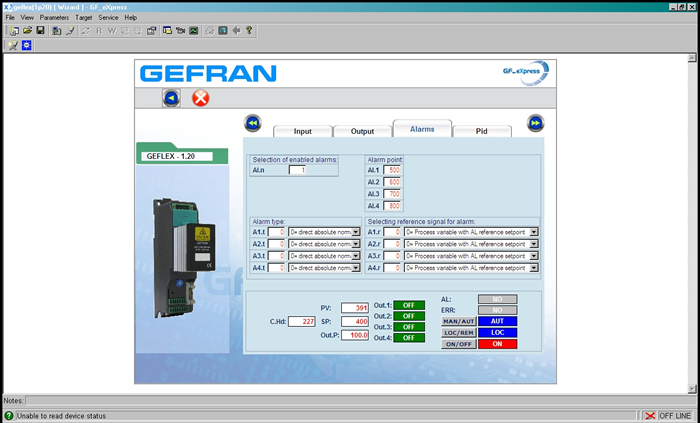The image size is (700, 423).
Task: Toggle the ON/OFF button
Action: tap(458, 344)
